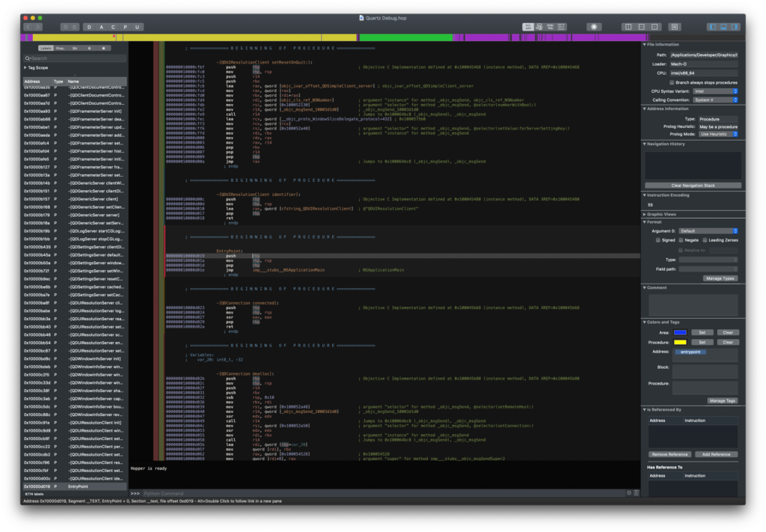The height and width of the screenshot is (532, 766).
Task: Toggle the right inspector panel icon
Action: coord(735,27)
